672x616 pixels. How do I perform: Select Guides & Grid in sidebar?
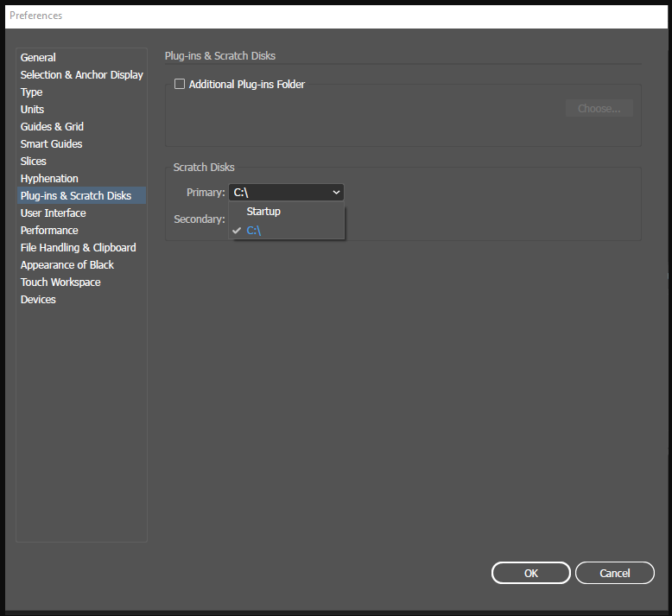81,126
